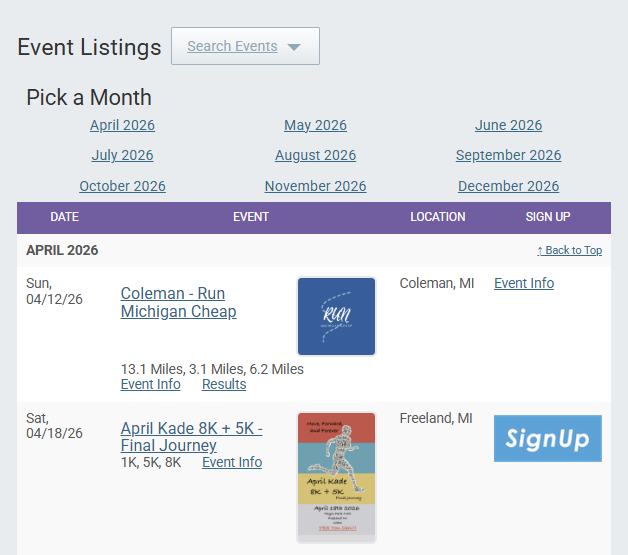View October 2026 event listings
628x555 pixels.
122,186
